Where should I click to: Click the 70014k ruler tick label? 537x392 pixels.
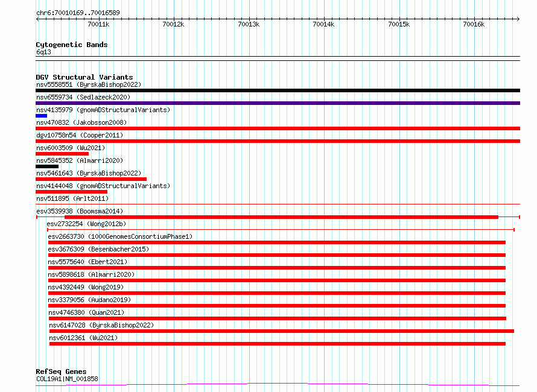point(323,24)
